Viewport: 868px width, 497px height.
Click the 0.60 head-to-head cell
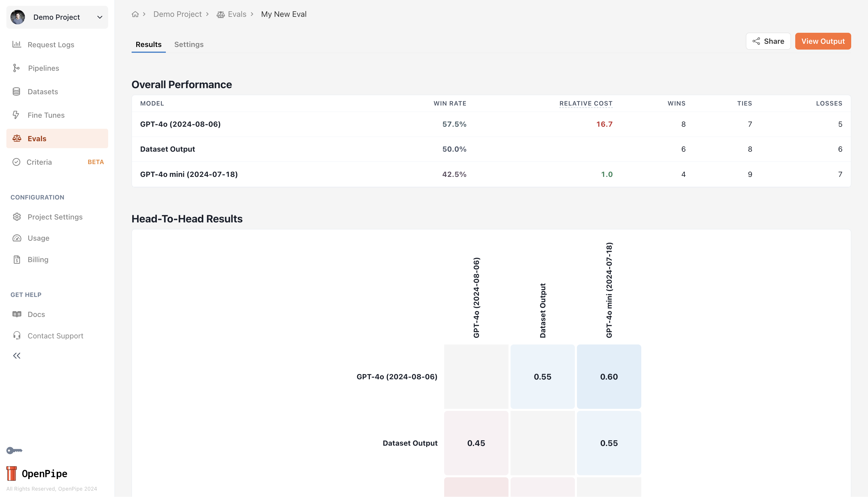point(609,376)
